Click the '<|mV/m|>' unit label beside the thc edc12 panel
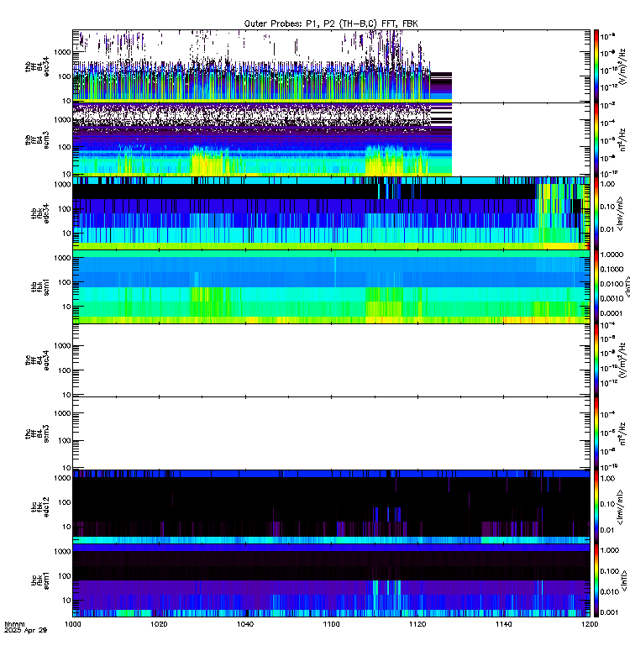This screenshot has width=630, height=672. [620, 507]
